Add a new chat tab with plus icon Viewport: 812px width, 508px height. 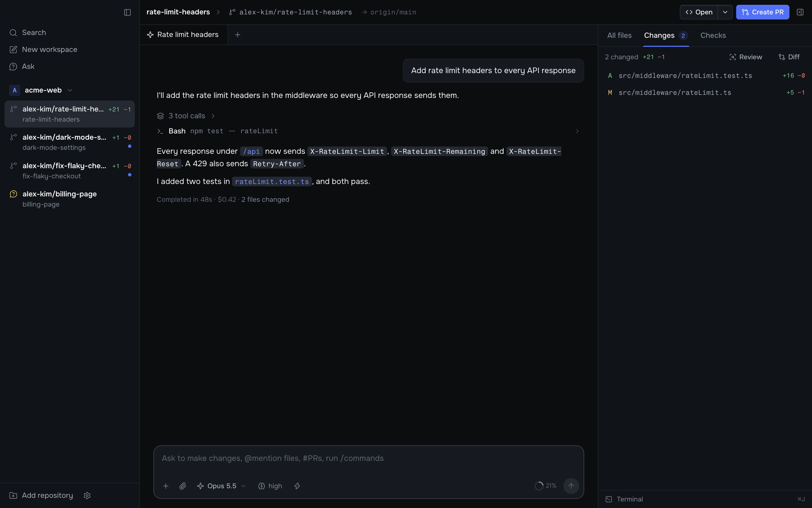click(x=238, y=35)
